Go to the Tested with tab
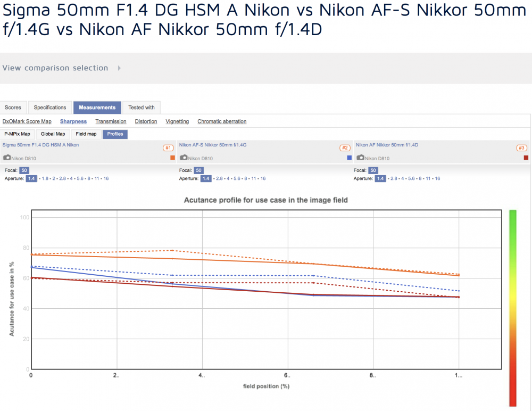Screen dimensions: 532x411 point(142,108)
